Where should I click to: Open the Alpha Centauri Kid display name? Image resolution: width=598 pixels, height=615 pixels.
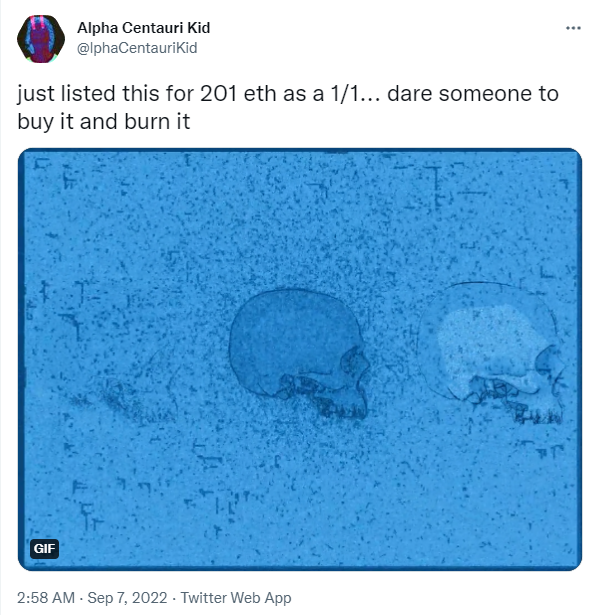pos(144,28)
